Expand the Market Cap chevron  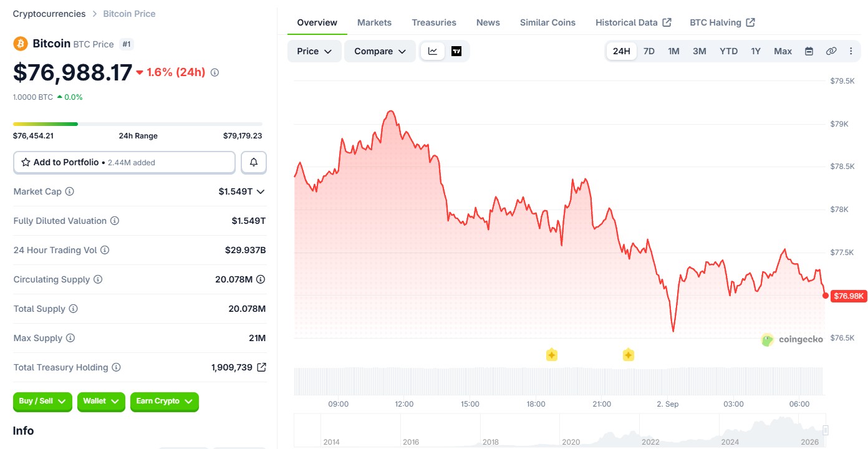(261, 191)
